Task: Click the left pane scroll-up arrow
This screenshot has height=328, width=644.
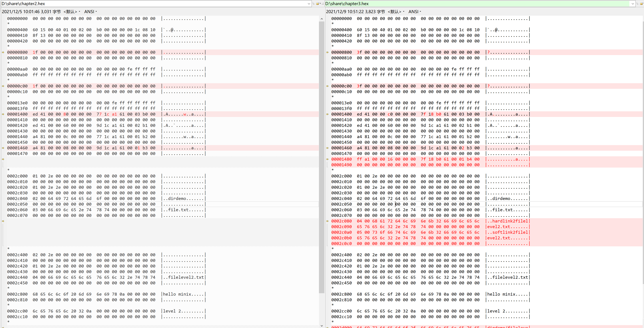Action: (321, 19)
